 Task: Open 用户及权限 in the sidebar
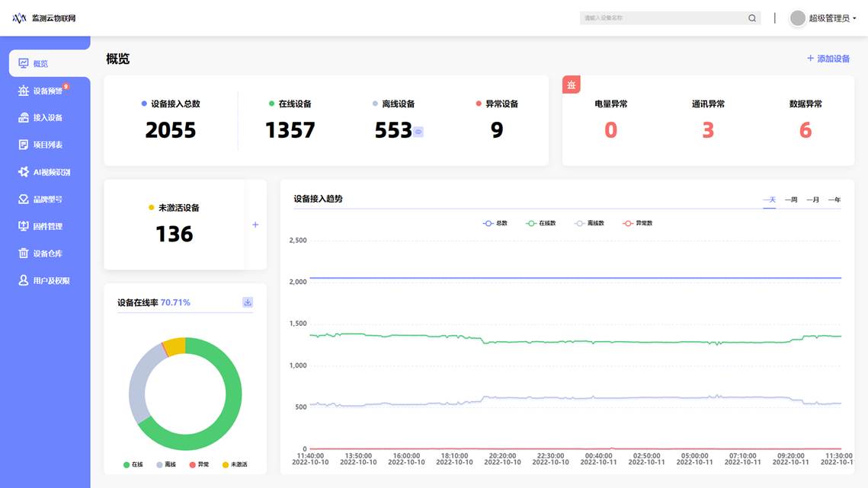coord(51,281)
